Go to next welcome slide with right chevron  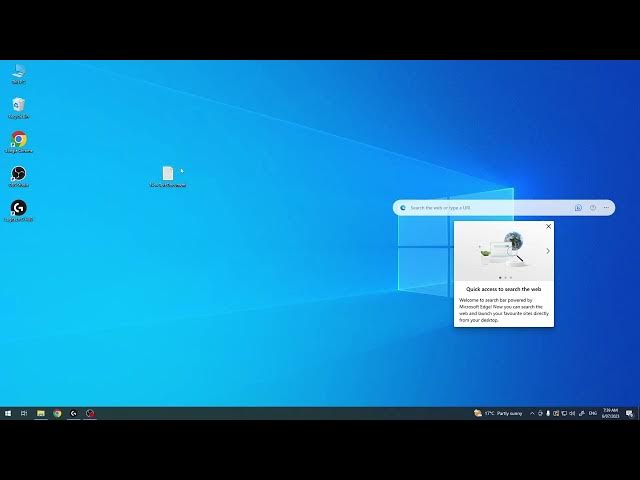(x=548, y=251)
